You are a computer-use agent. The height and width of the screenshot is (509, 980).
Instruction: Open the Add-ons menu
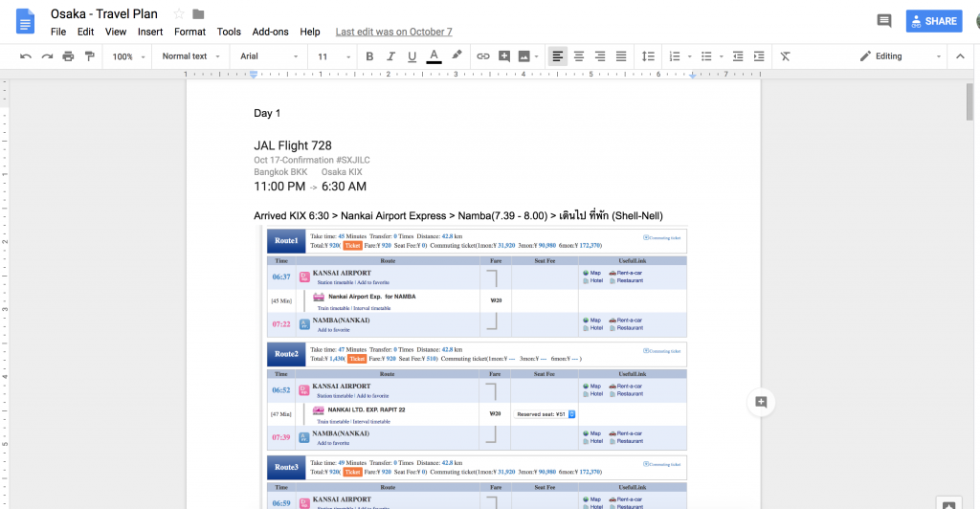click(x=270, y=32)
